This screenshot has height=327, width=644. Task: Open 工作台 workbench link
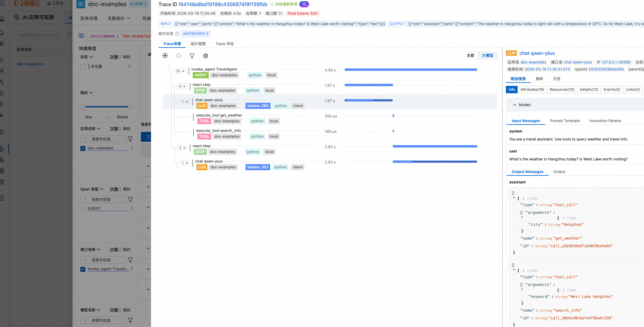(55, 3)
